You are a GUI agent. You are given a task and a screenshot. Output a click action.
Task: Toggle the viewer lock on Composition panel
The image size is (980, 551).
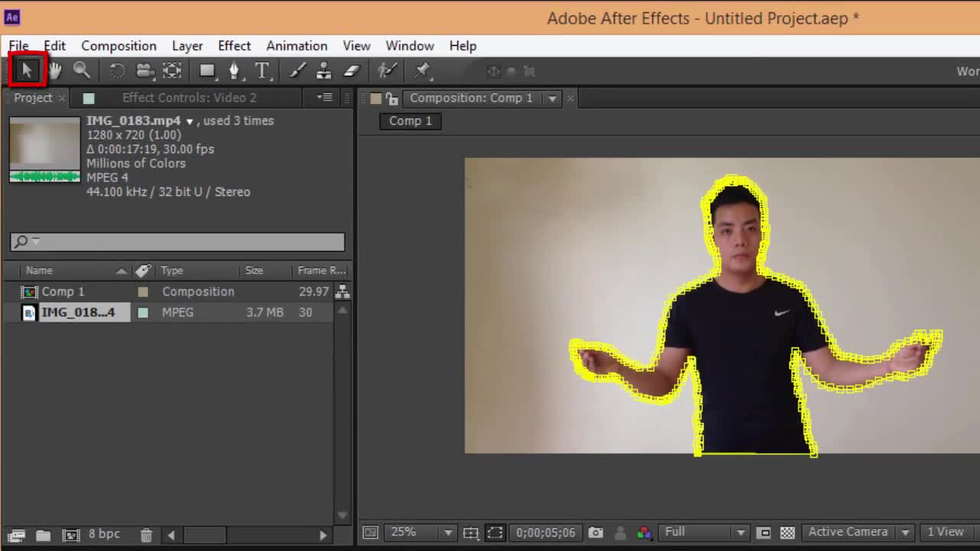[x=391, y=98]
